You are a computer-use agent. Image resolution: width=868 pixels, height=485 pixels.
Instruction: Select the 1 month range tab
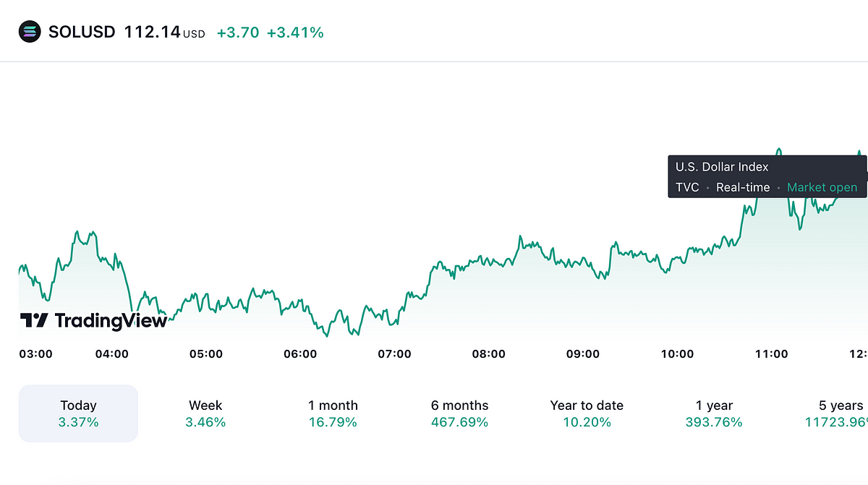pyautogui.click(x=333, y=413)
